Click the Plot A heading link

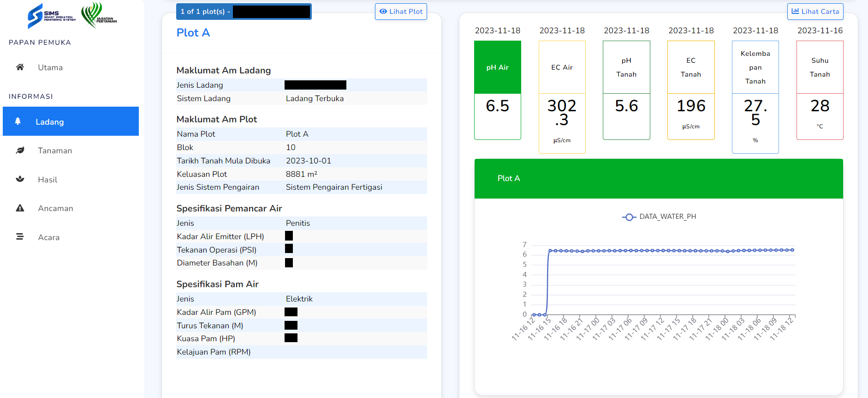(x=193, y=33)
